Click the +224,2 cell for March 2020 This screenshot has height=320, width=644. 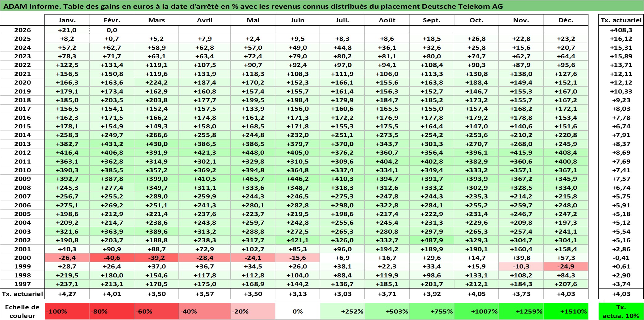157,82
